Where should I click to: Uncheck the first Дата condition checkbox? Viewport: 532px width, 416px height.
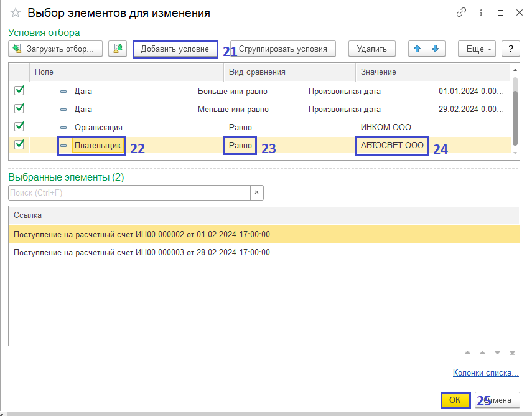[x=19, y=91]
